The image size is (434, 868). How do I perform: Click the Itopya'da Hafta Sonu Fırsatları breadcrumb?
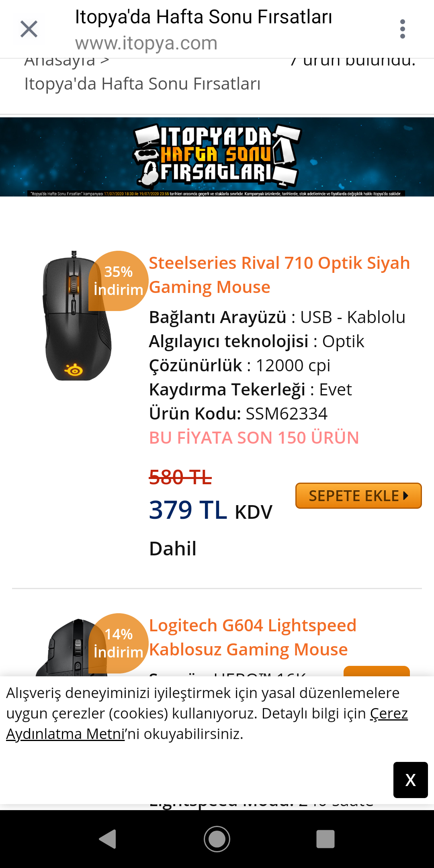142,84
